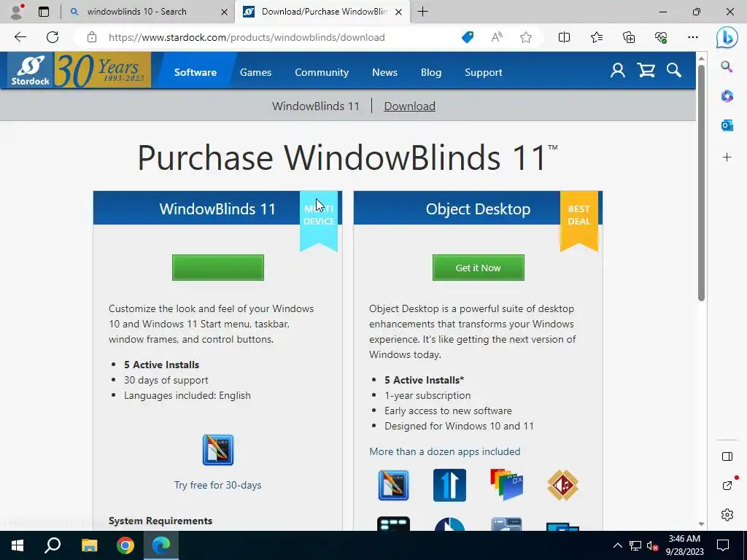Go back using the browser back arrow
Screen dimensions: 747x560
point(20,37)
